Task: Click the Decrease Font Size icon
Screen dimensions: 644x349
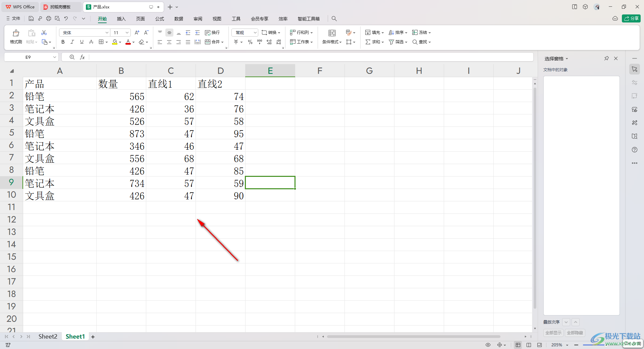Action: point(146,33)
